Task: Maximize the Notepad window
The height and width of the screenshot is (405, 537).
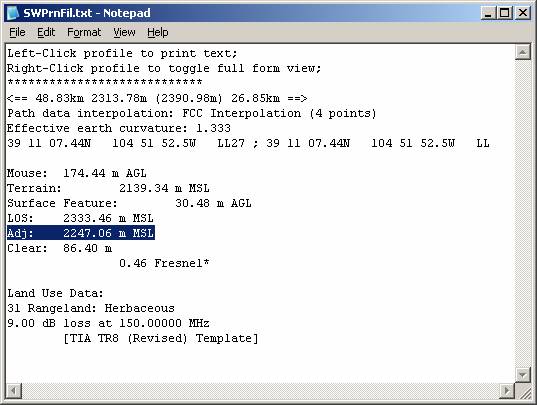Action: [x=504, y=13]
